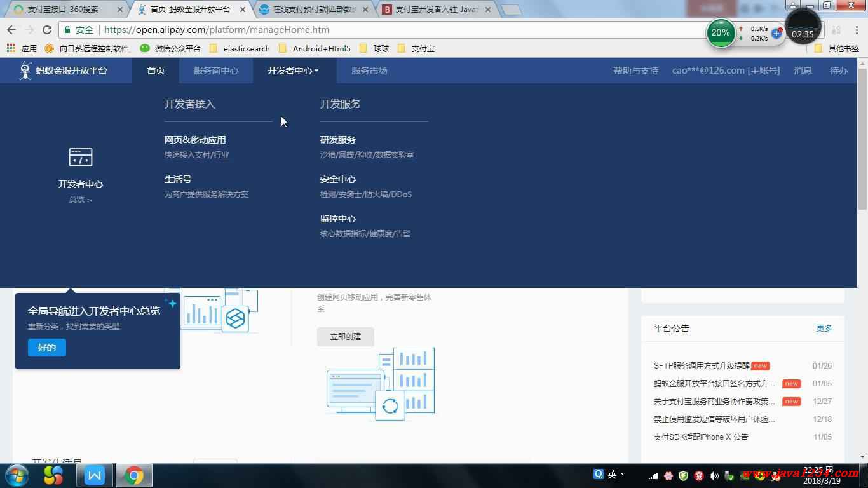868x488 pixels.
Task: Click the 02:35 recording timer widget
Action: [x=803, y=28]
